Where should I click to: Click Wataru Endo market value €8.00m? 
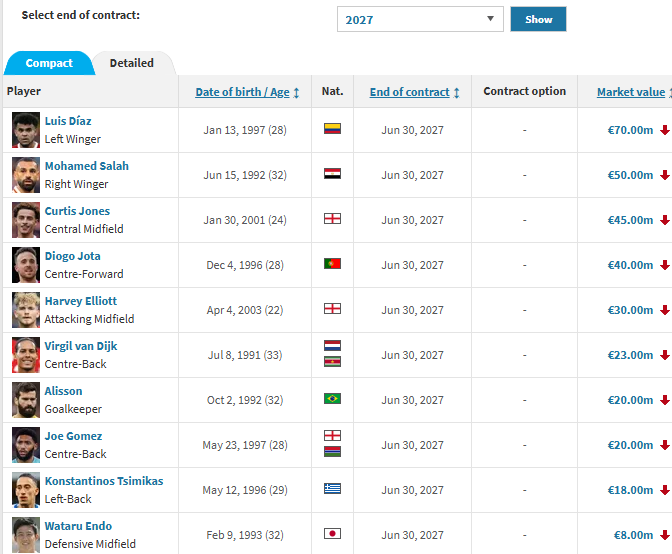(633, 535)
